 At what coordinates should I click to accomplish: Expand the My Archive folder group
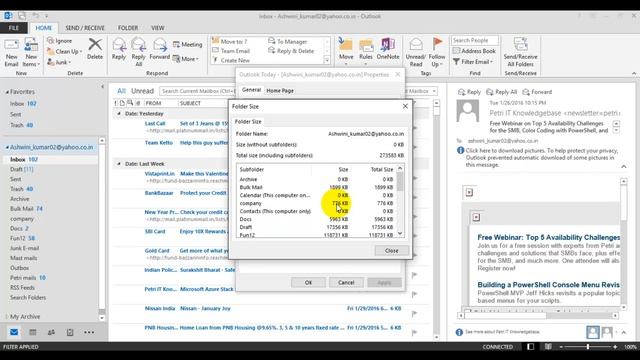(7, 317)
